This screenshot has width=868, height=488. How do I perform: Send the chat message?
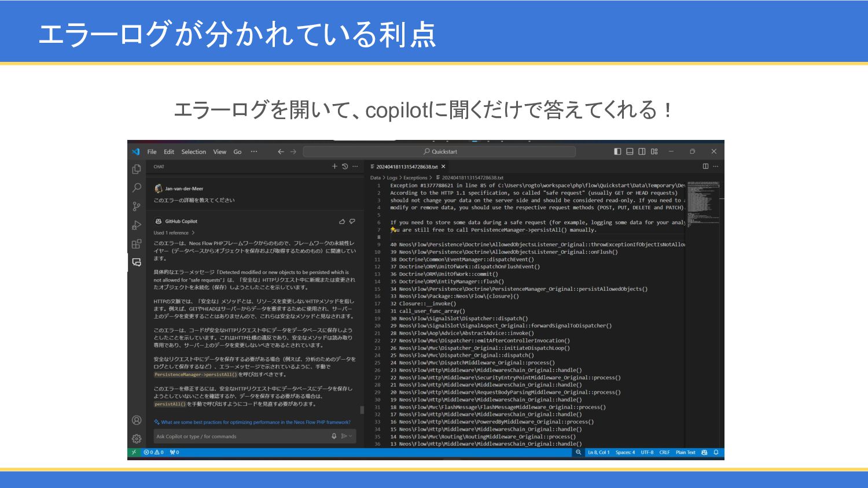(344, 437)
